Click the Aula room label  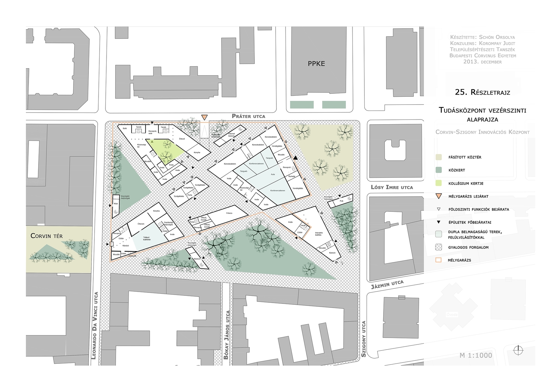[x=273, y=174]
